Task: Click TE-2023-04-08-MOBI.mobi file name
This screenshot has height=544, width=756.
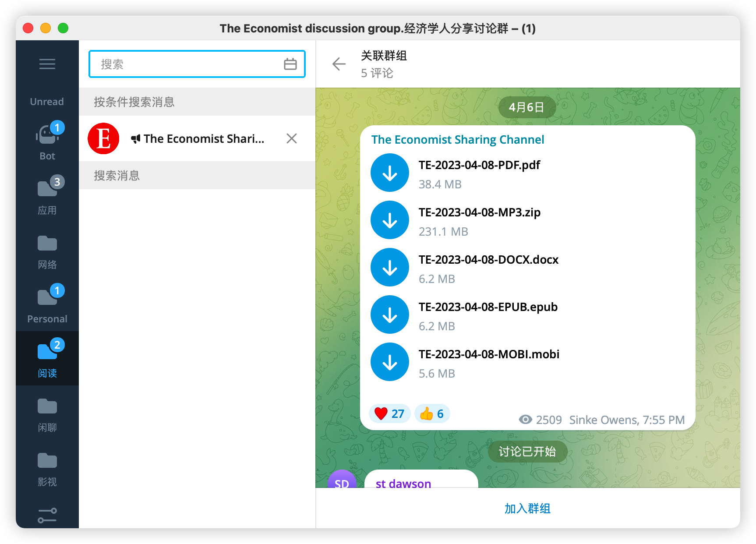Action: [x=489, y=354]
